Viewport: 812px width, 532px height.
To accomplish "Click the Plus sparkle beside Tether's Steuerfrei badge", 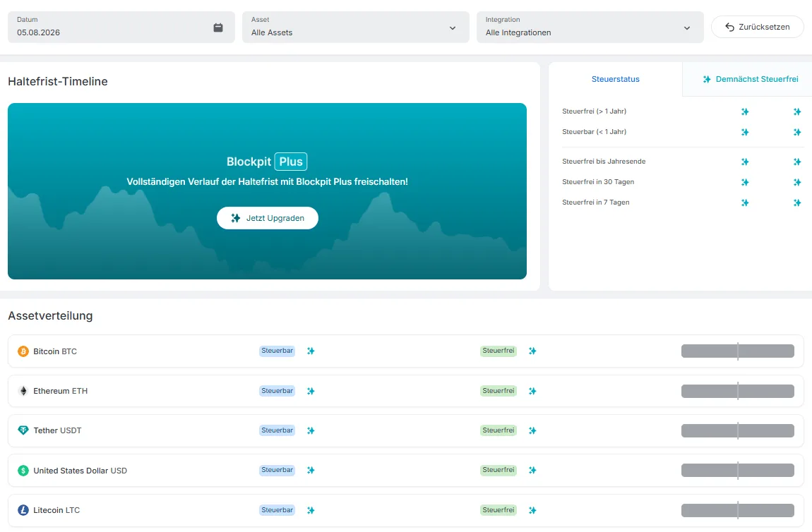I will coord(532,430).
